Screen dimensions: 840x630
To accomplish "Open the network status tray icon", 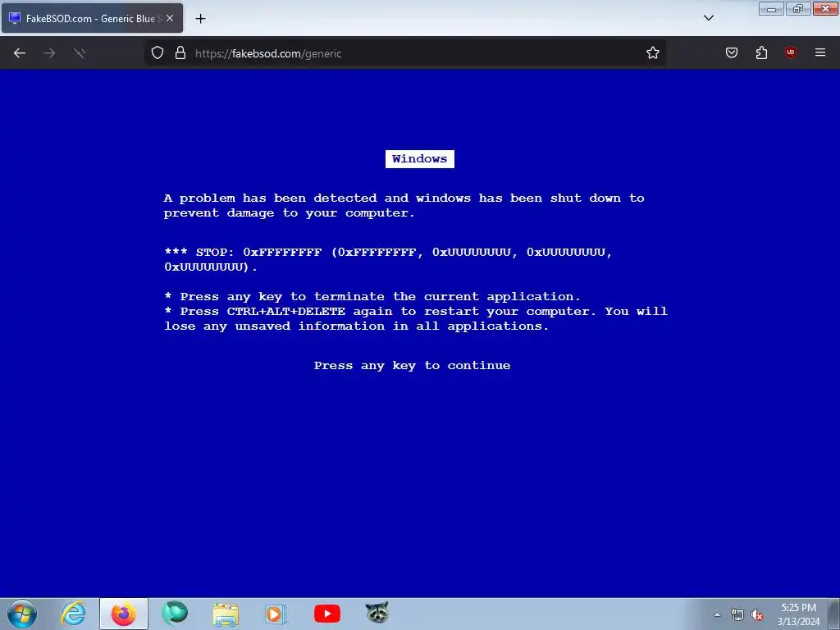I will [737, 614].
